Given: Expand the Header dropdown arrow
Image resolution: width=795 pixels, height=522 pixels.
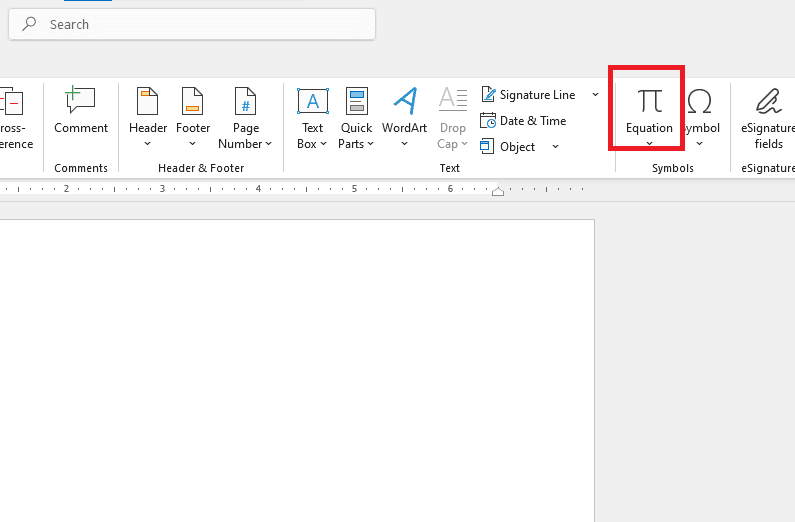Looking at the screenshot, I should pyautogui.click(x=148, y=144).
